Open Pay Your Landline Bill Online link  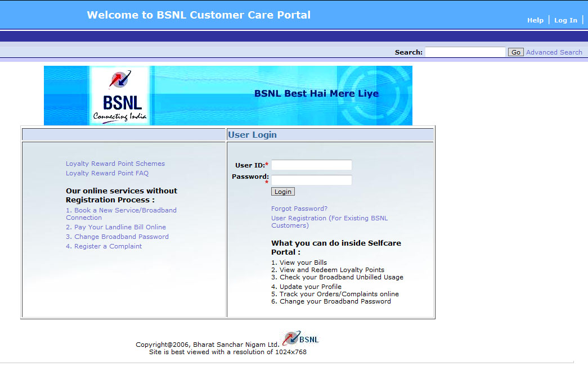[116, 227]
